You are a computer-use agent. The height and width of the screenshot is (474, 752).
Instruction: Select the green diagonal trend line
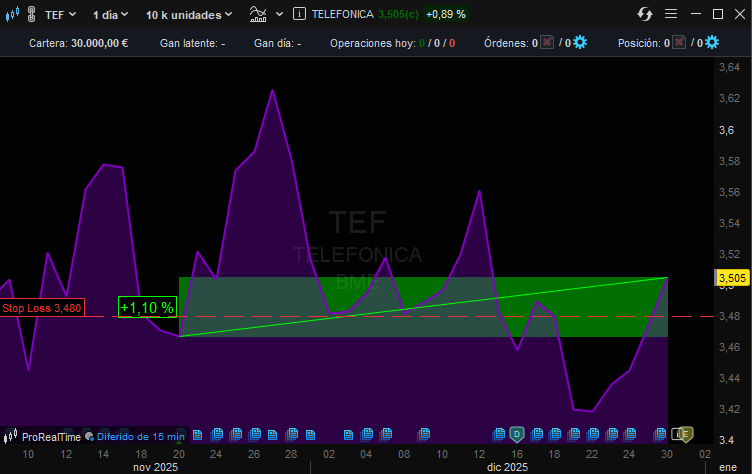(423, 307)
